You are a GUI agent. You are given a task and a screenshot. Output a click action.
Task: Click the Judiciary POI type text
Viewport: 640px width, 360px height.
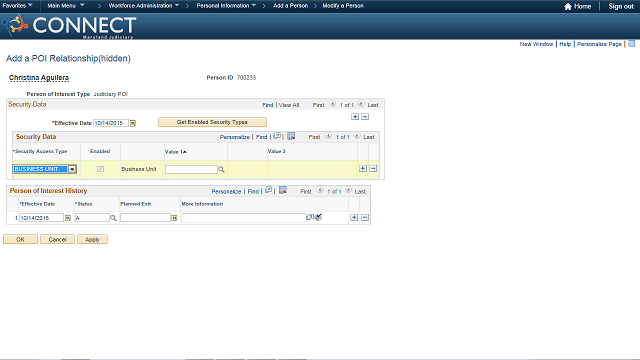point(111,94)
